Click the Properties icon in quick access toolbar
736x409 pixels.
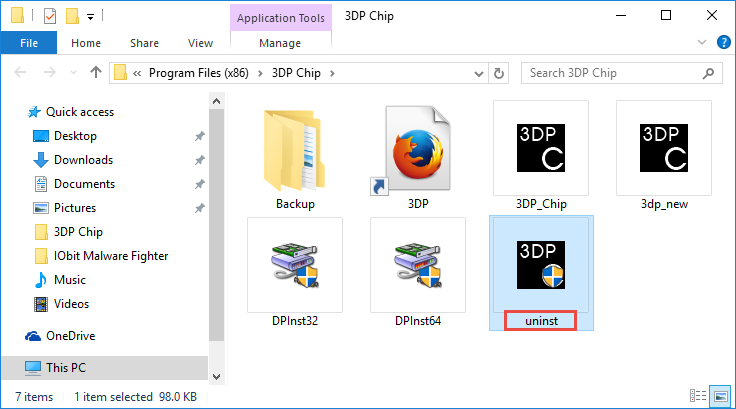click(50, 16)
